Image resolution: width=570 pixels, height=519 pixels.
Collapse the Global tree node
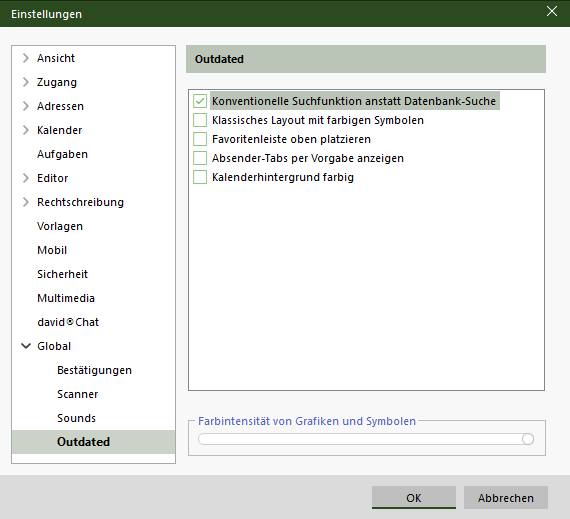pyautogui.click(x=26, y=346)
